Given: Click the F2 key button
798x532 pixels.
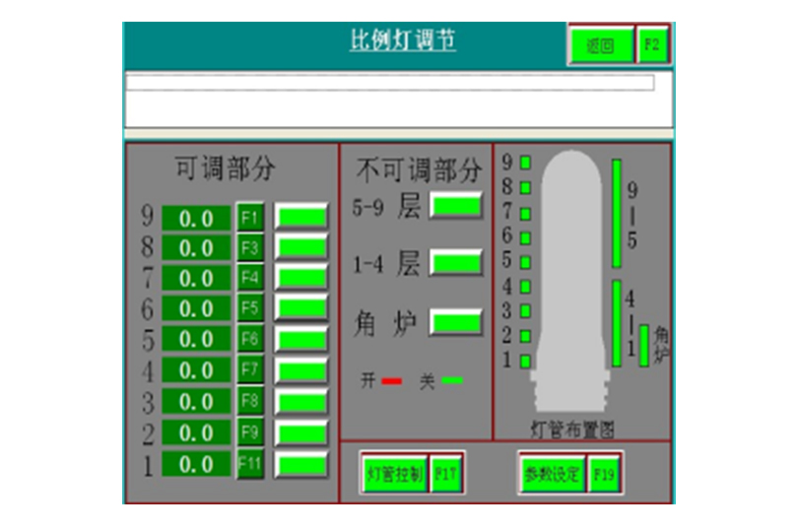Looking at the screenshot, I should point(652,45).
